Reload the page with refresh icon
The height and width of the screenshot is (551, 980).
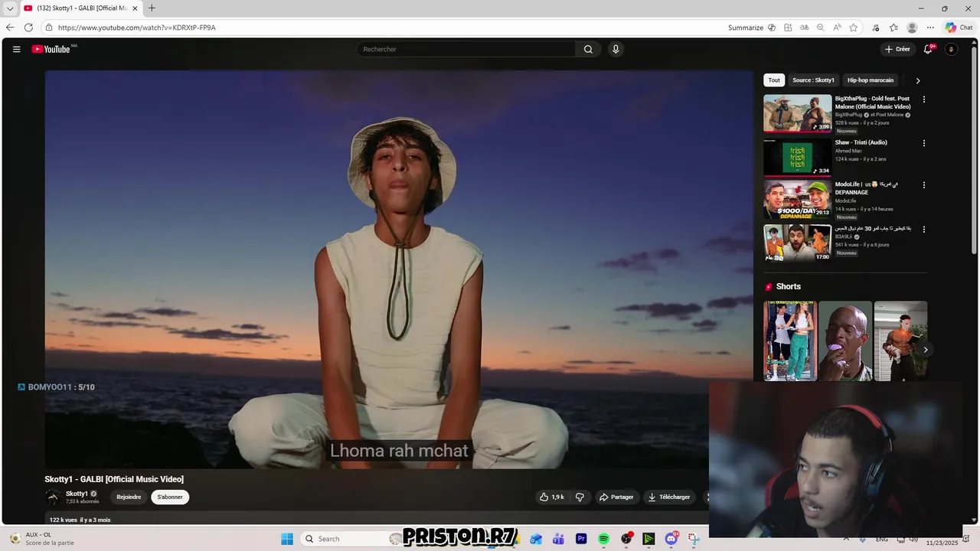[x=28, y=28]
